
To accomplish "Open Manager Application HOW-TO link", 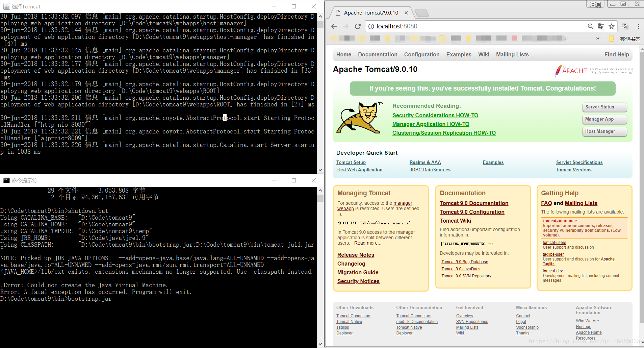I will pos(431,124).
